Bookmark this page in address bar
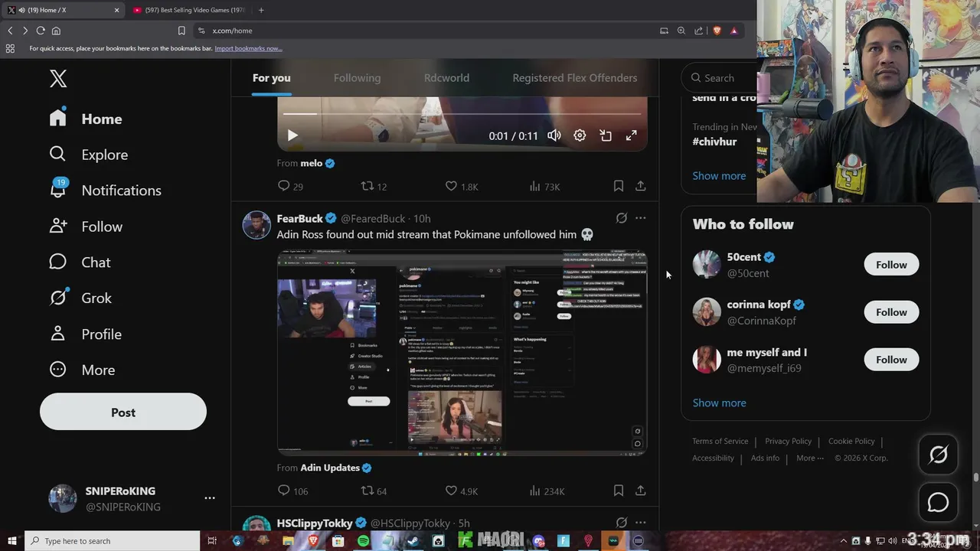980x551 pixels. point(181,31)
